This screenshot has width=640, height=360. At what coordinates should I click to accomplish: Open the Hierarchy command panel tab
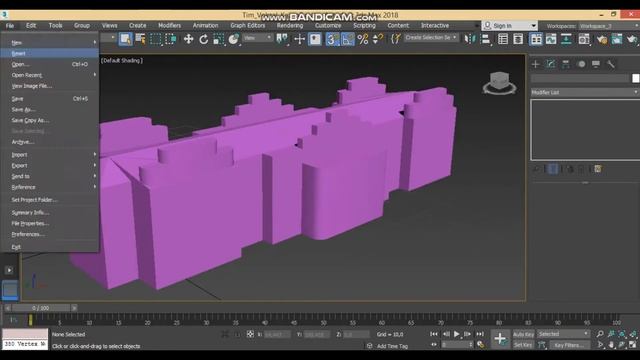[566, 64]
